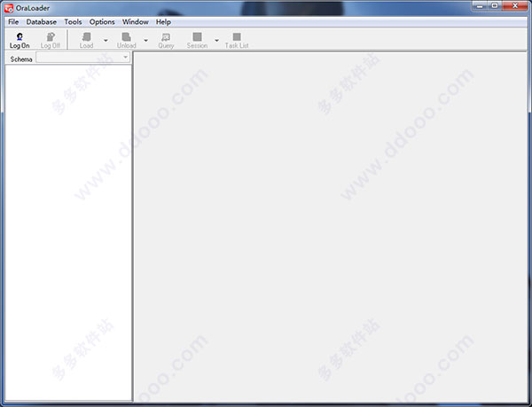Screen dimensions: 532x407
Task: Open the Window menu
Action: 136,22
